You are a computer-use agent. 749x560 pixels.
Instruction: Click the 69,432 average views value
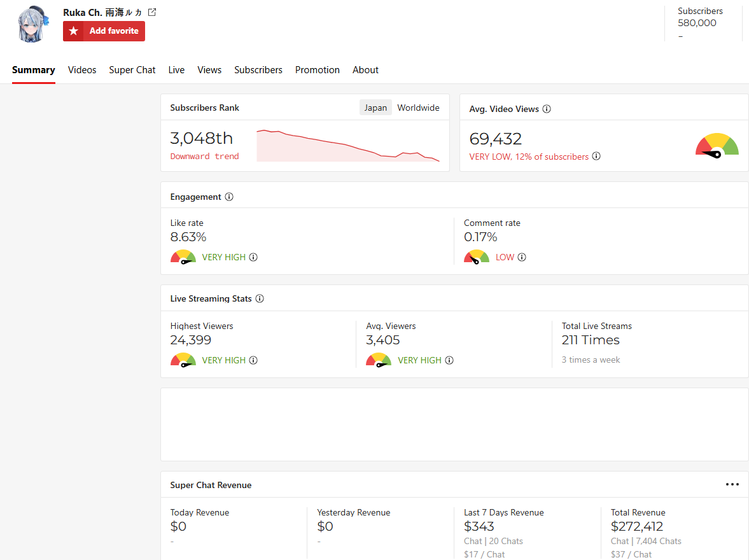495,139
